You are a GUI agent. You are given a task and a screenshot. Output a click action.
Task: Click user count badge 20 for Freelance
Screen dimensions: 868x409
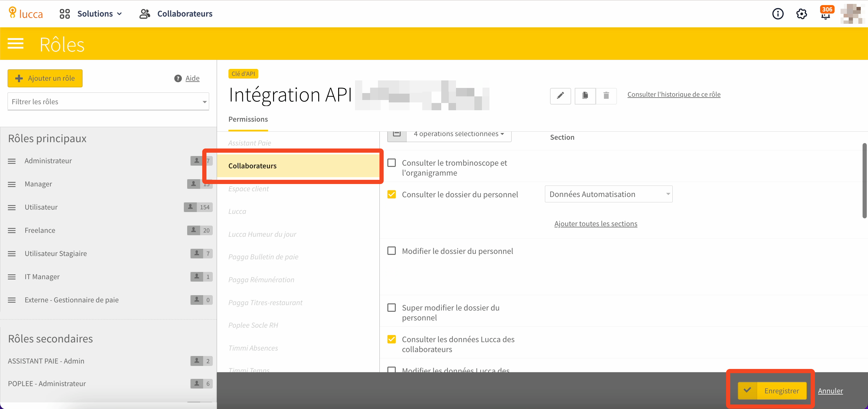(x=200, y=230)
